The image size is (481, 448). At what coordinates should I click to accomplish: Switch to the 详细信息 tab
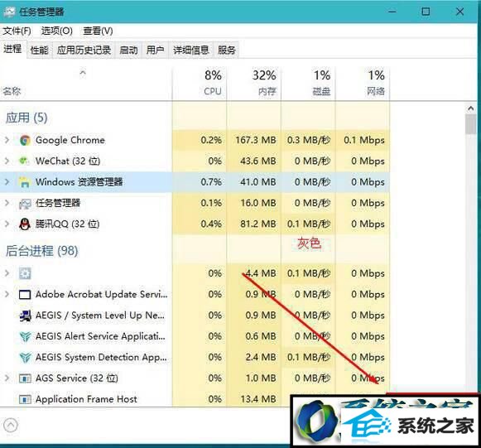[191, 50]
